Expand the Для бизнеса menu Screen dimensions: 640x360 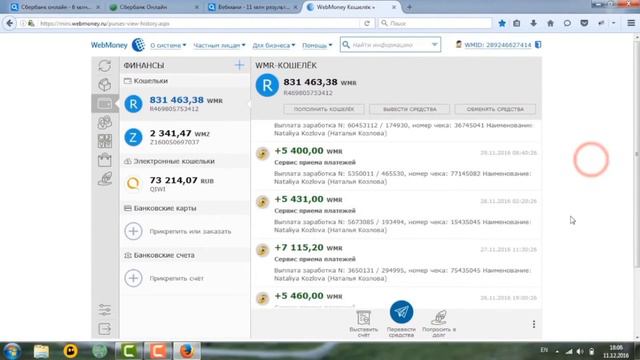click(273, 45)
